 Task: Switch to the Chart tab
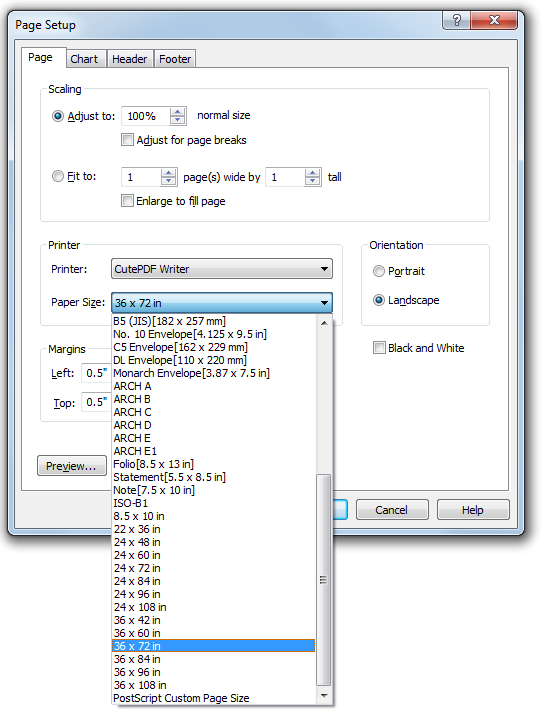[84, 59]
